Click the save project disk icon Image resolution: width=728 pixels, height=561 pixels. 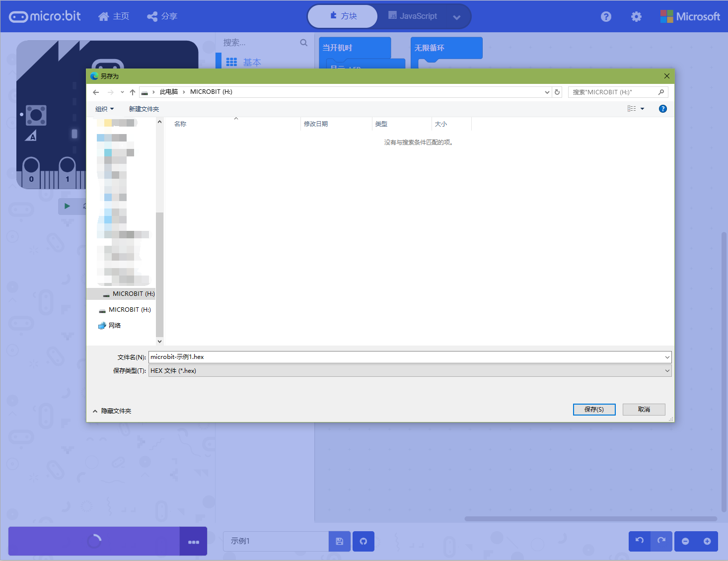pyautogui.click(x=340, y=541)
